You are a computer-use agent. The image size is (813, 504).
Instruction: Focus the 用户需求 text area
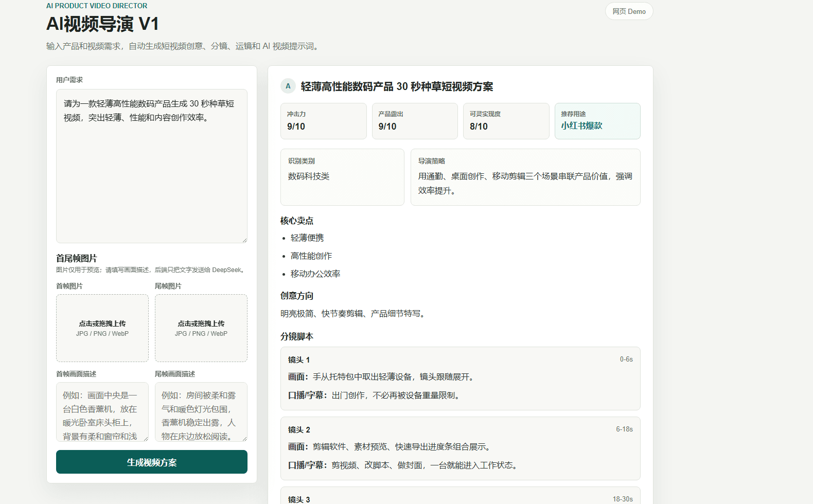[x=152, y=166]
